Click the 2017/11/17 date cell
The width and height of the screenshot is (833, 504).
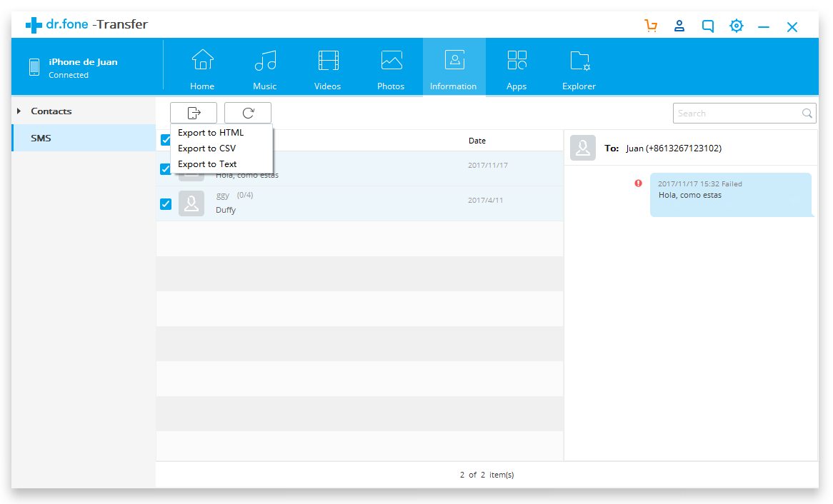[x=488, y=165]
